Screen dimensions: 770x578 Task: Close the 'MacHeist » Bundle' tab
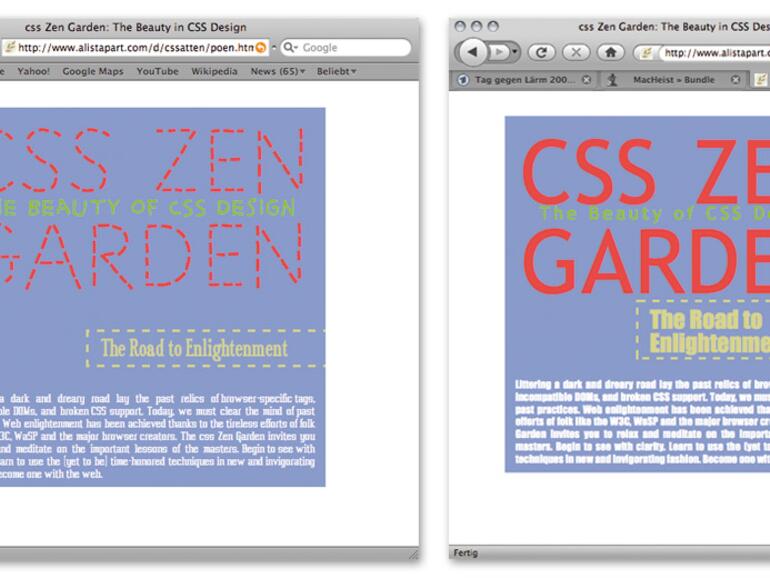coord(735,80)
